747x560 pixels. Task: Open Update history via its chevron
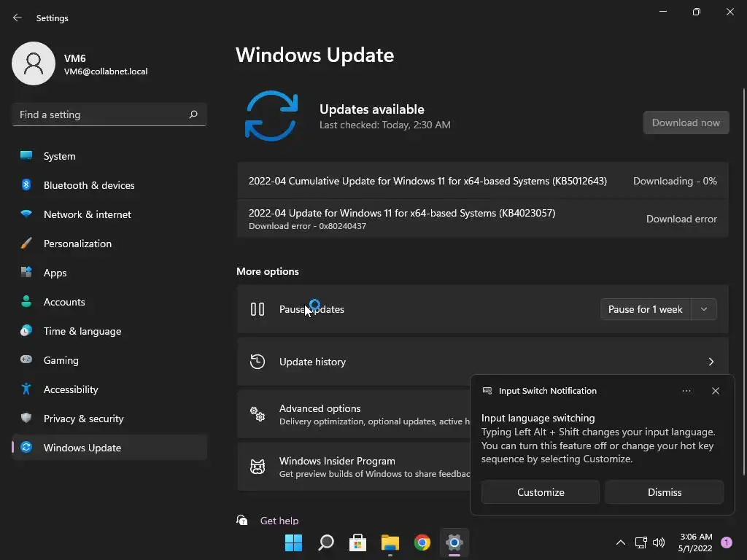(711, 362)
